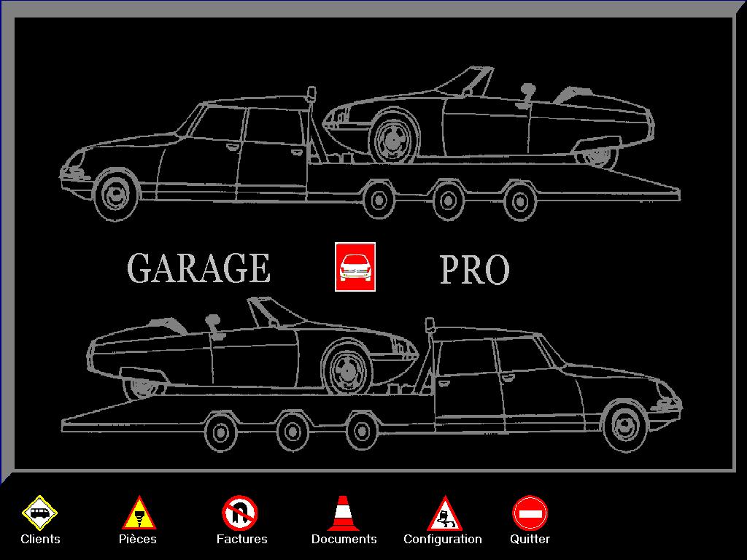The height and width of the screenshot is (560, 747).
Task: Click the "Clients" text label
Action: [x=40, y=540]
